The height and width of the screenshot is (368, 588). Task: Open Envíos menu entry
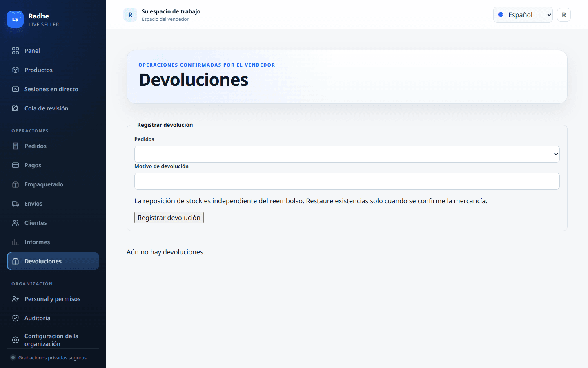tap(53, 204)
